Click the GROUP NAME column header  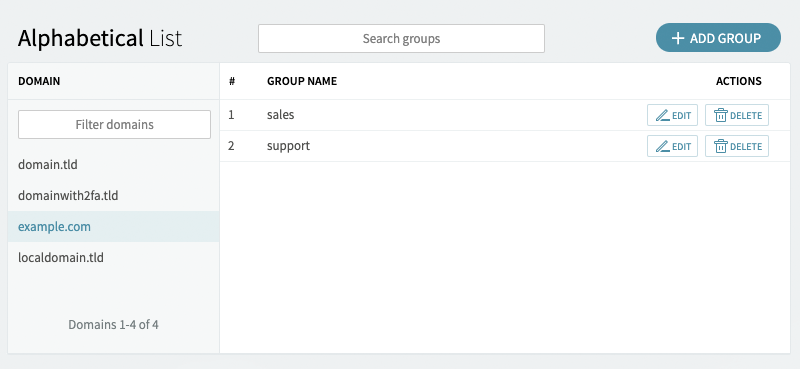(302, 81)
